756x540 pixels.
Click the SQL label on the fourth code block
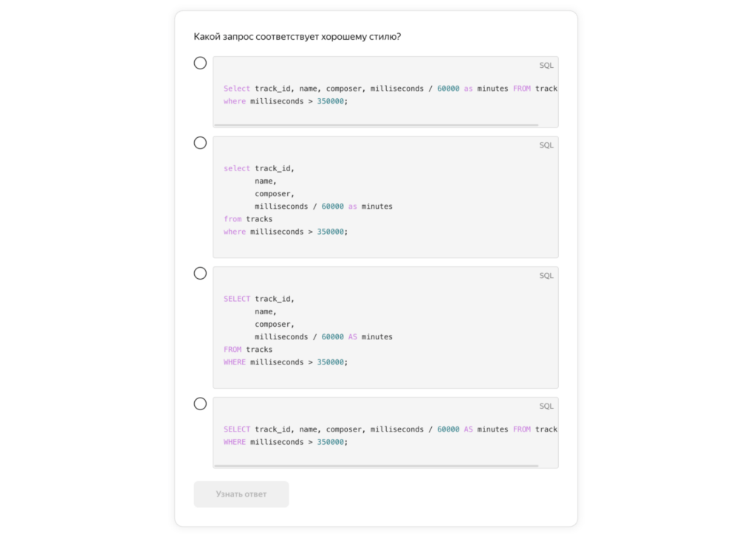(x=546, y=406)
